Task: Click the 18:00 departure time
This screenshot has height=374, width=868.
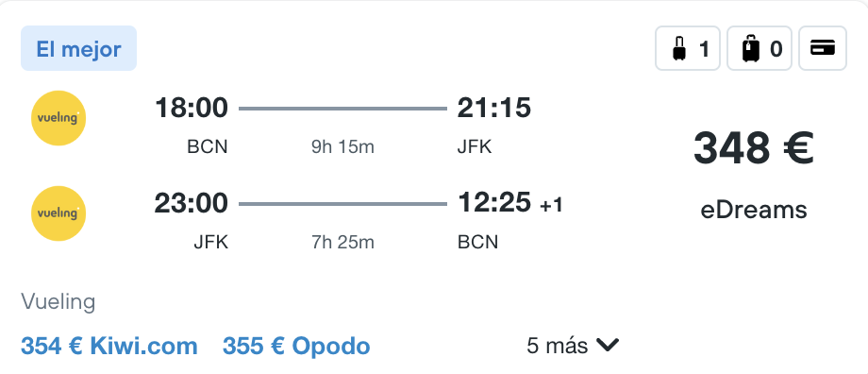Action: [191, 108]
